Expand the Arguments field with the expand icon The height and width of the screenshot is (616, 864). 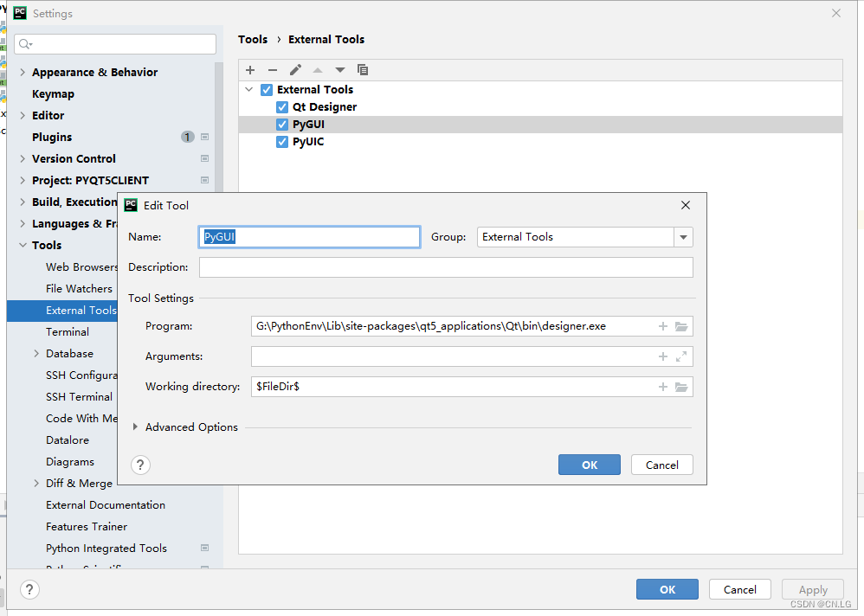click(x=681, y=356)
